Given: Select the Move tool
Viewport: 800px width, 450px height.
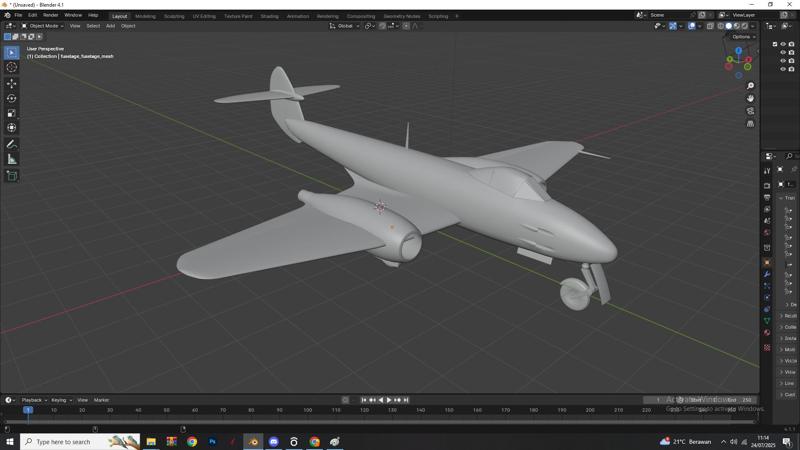Looking at the screenshot, I should (x=11, y=83).
